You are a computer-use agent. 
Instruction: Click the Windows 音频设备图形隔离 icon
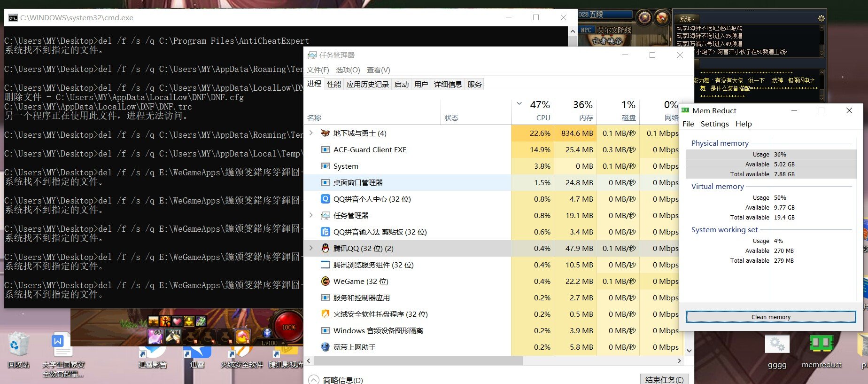pos(325,330)
